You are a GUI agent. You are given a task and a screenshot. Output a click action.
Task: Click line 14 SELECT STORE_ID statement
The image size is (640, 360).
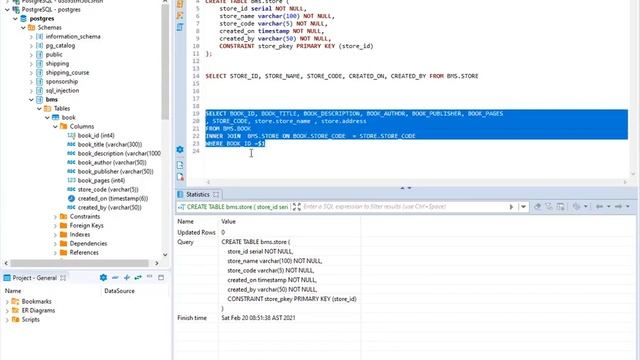tap(342, 76)
